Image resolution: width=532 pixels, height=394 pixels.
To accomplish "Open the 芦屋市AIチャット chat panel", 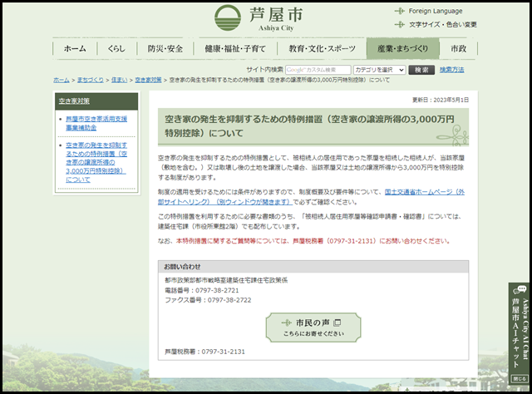I will coord(519,333).
